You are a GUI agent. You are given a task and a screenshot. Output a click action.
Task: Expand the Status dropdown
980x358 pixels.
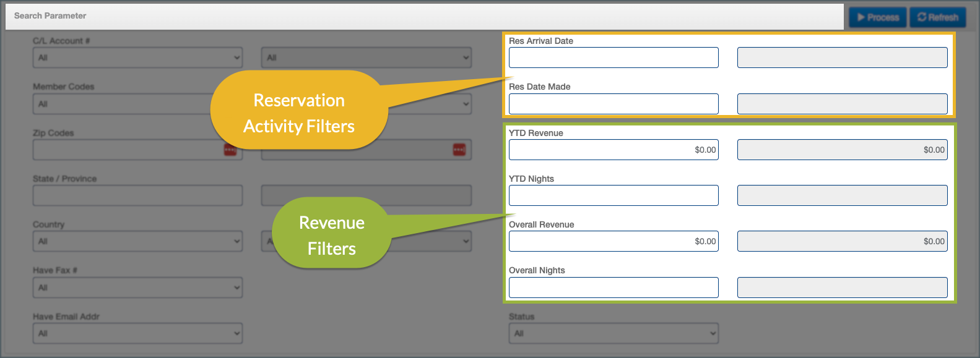[x=614, y=333]
